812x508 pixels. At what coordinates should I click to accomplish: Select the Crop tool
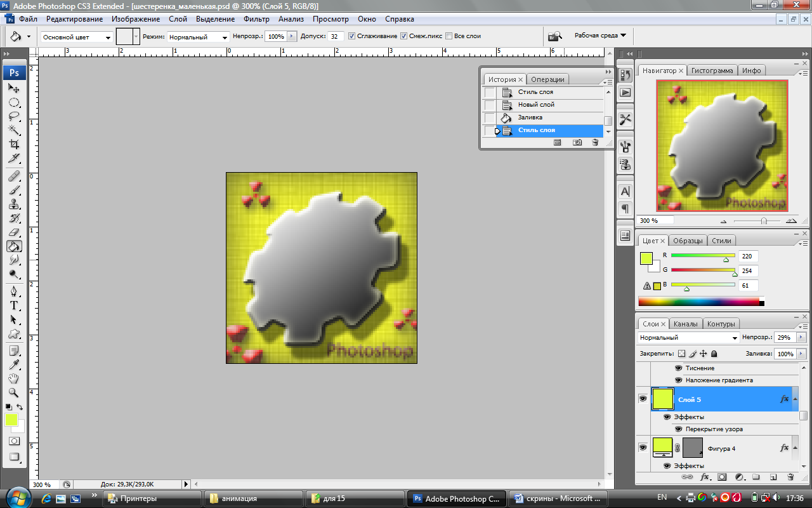pyautogui.click(x=14, y=144)
